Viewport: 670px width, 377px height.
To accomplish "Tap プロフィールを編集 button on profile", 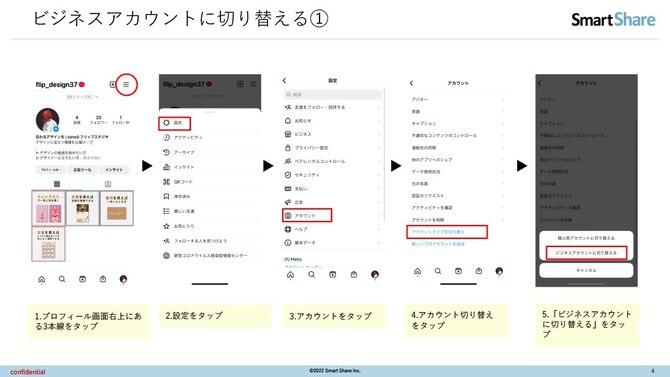I will point(51,170).
